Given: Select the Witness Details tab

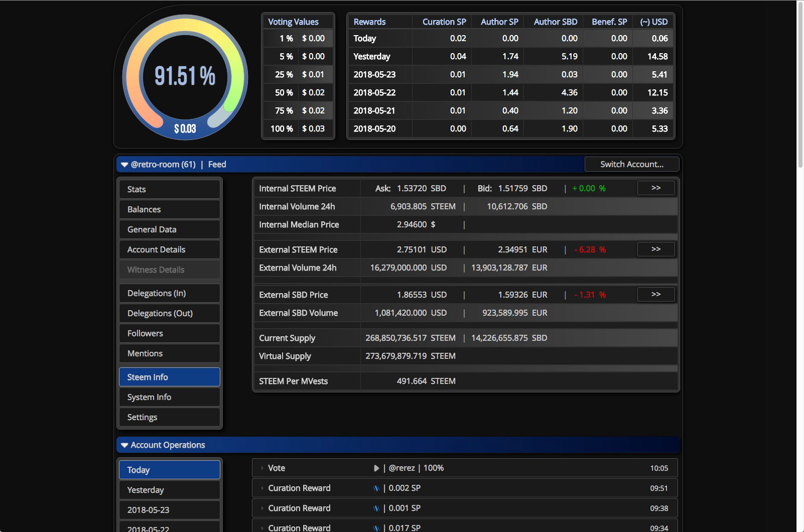Looking at the screenshot, I should (x=170, y=270).
